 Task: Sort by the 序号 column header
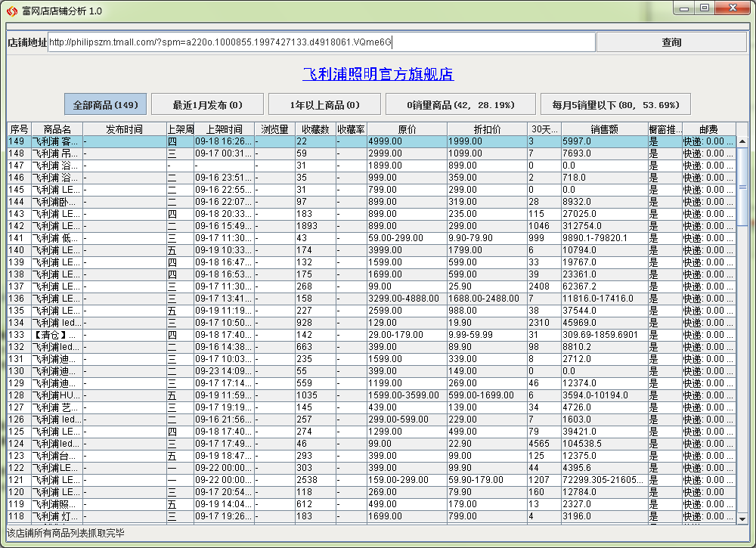tap(19, 129)
